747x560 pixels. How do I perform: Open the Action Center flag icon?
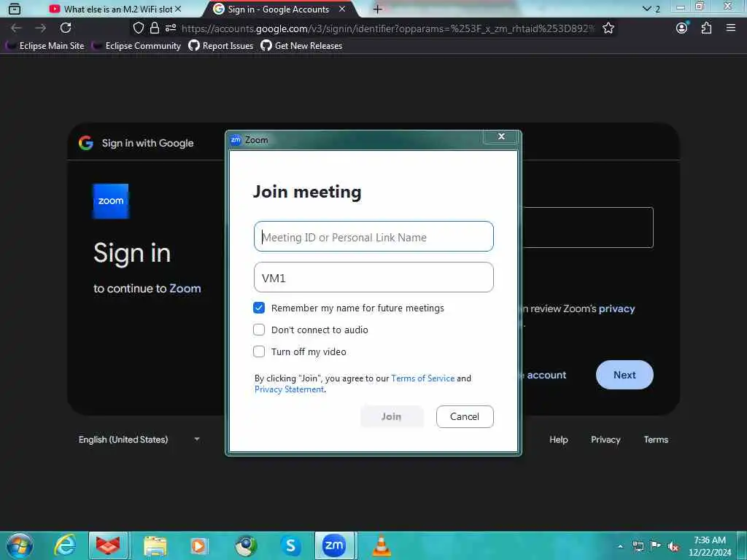tap(656, 545)
